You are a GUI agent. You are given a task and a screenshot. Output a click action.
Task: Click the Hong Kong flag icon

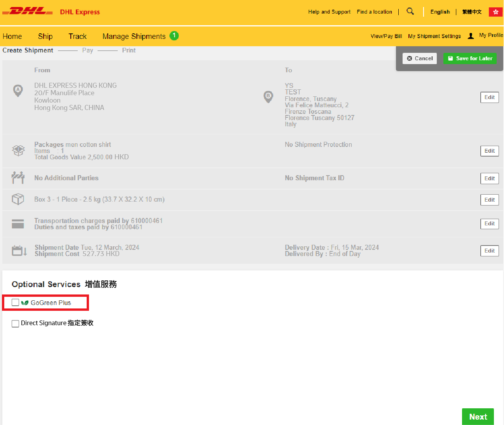[x=495, y=12]
